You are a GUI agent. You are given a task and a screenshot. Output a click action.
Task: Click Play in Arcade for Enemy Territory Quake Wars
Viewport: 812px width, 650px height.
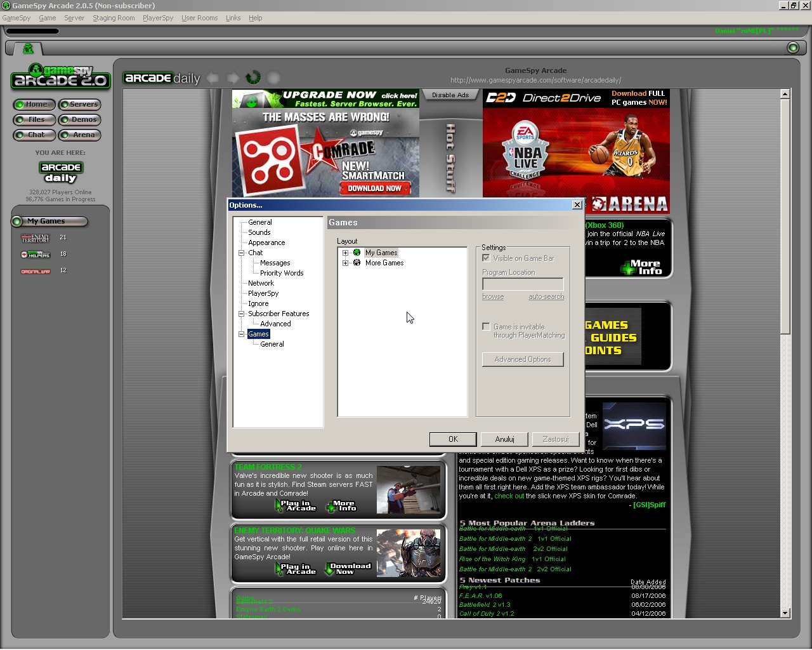tap(296, 569)
